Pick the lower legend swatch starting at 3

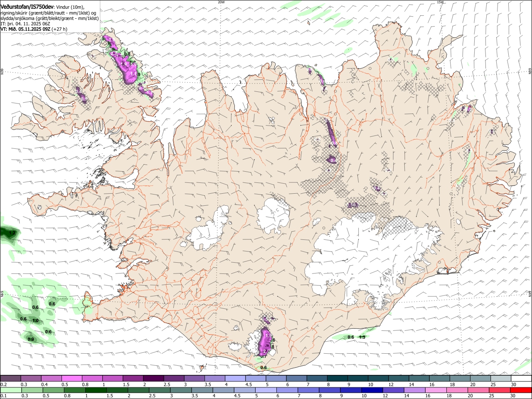180,390
